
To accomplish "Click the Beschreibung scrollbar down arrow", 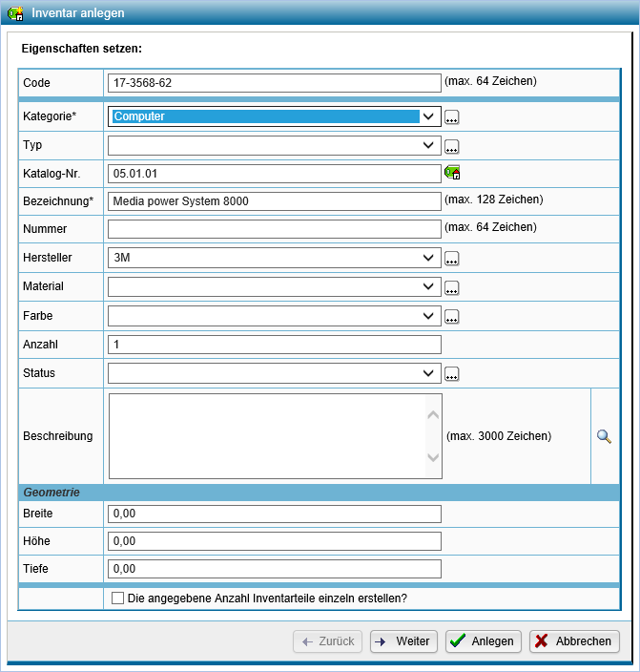I will pos(434,457).
